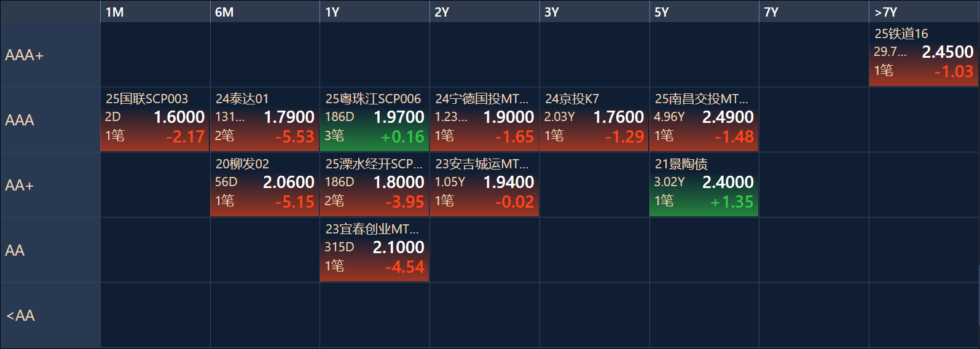Select the 1Y maturity column header
Image resolution: width=980 pixels, height=349 pixels.
click(x=374, y=12)
